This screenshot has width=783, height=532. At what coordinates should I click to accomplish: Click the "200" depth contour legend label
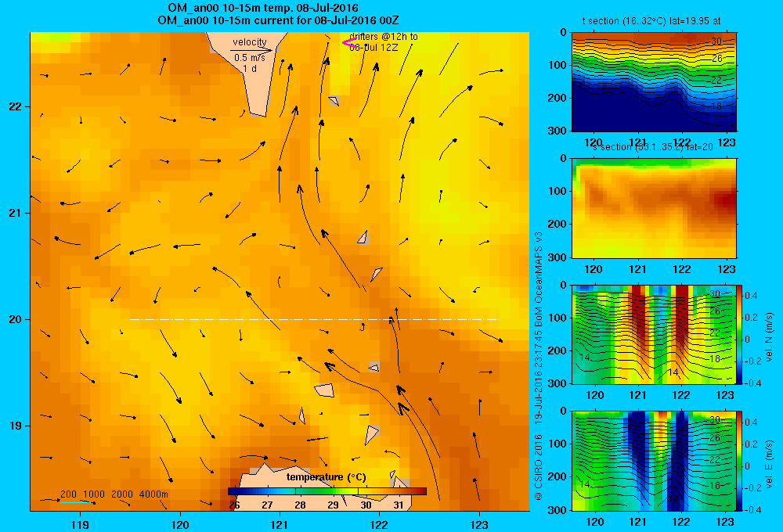(68, 494)
